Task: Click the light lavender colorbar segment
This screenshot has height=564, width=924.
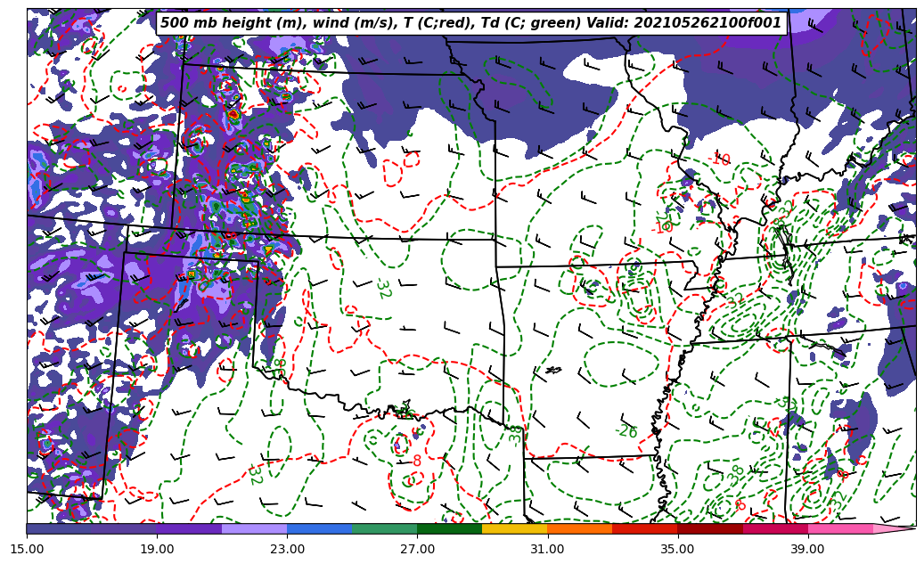Action: (254, 529)
